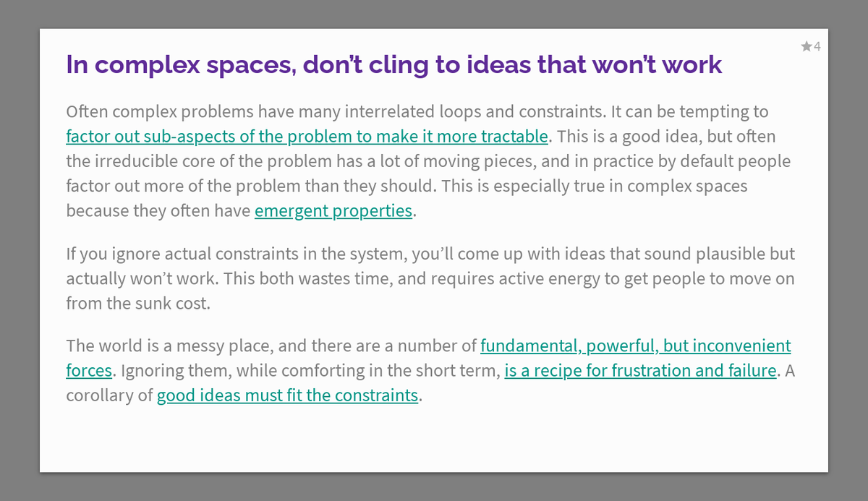The image size is (868, 501).
Task: Click the star icon beside the number 4
Action: (x=806, y=47)
